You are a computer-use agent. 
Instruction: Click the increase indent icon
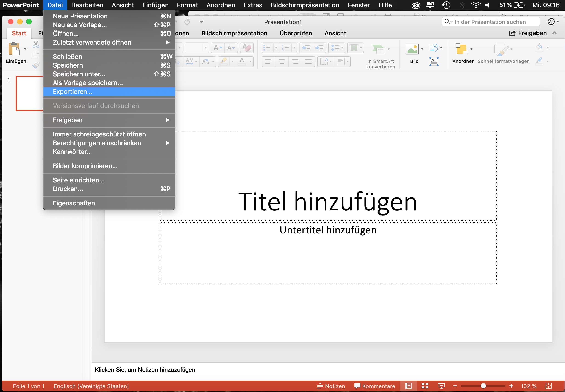tap(319, 48)
